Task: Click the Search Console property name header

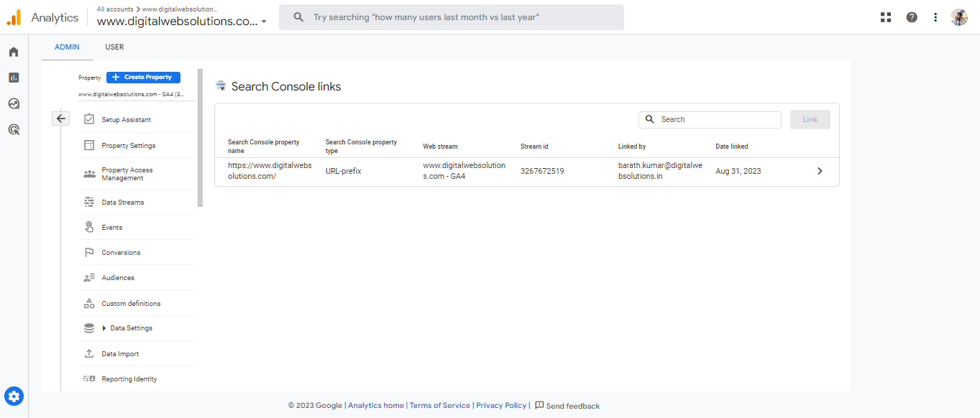Action: tap(264, 147)
